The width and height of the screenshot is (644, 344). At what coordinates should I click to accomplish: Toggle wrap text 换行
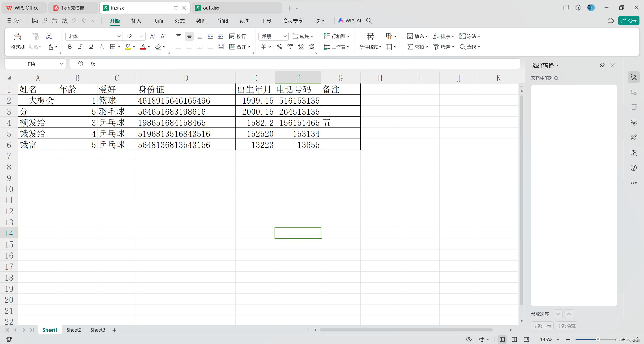(238, 36)
